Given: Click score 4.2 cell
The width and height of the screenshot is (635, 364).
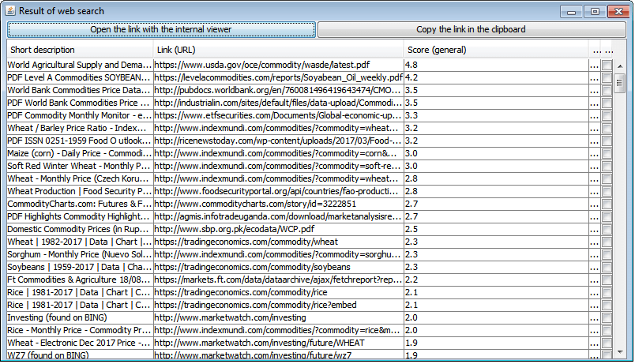Looking at the screenshot, I should 496,77.
